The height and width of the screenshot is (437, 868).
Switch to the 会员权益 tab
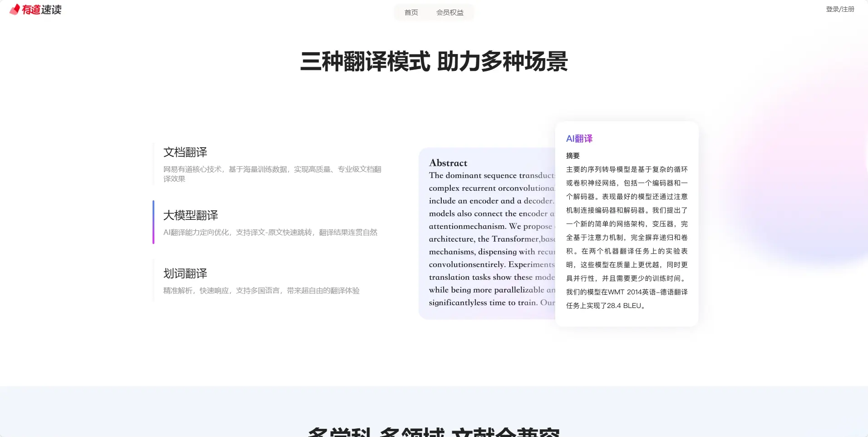click(450, 12)
